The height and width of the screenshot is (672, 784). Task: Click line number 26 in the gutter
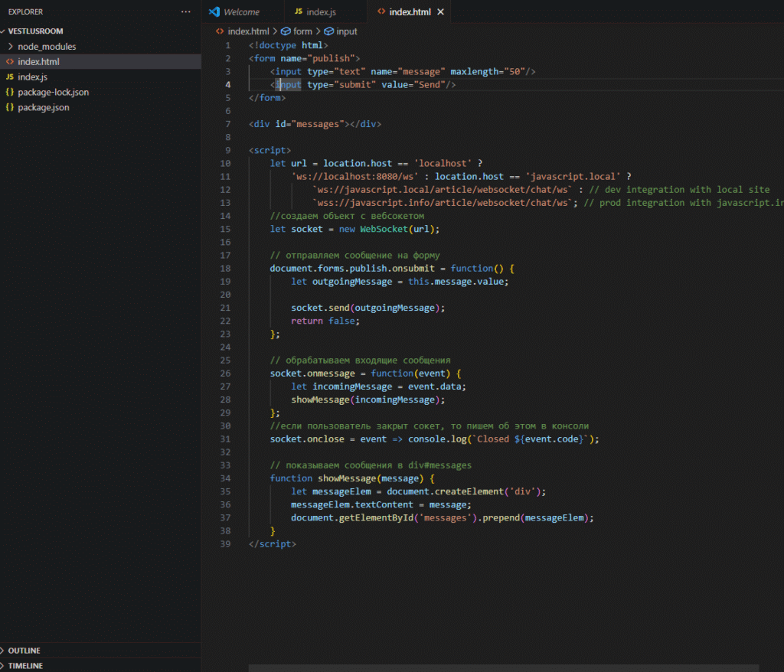tap(225, 374)
